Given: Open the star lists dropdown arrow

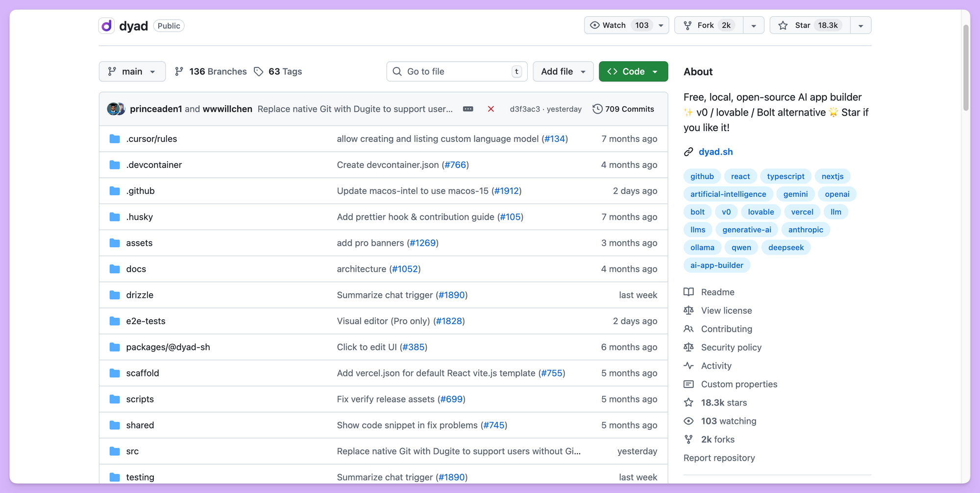Looking at the screenshot, I should [x=860, y=25].
